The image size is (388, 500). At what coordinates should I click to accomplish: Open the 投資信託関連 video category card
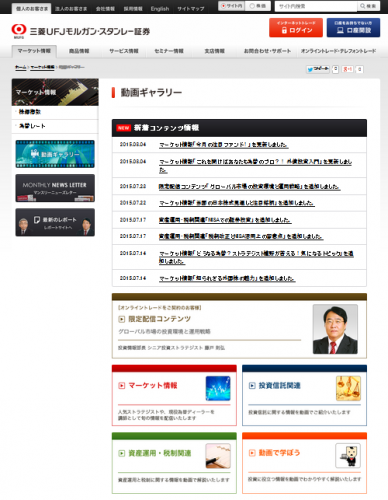pos(304,395)
